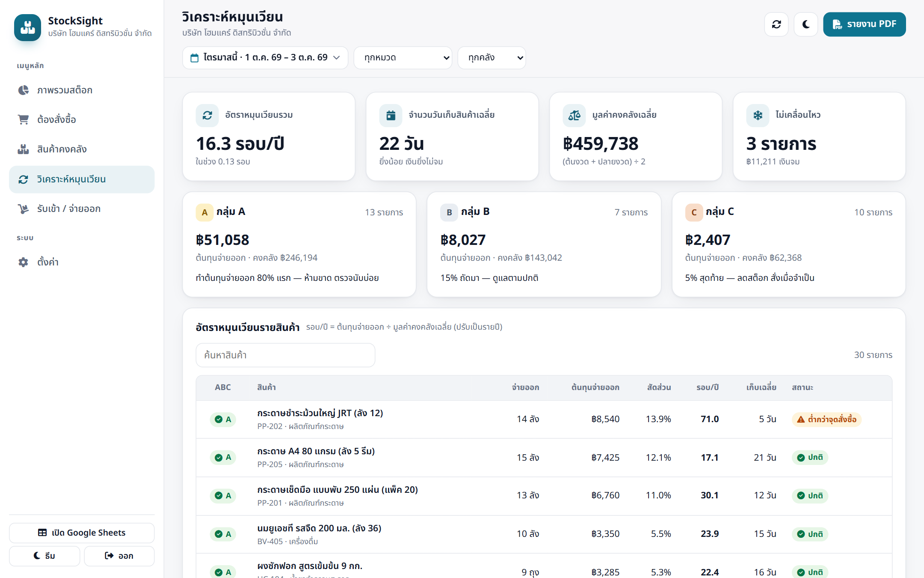Image resolution: width=924 pixels, height=578 pixels.
Task: Click A badge in กระดาษชำระม้วนใหญ่ JRT row
Action: [x=223, y=419]
